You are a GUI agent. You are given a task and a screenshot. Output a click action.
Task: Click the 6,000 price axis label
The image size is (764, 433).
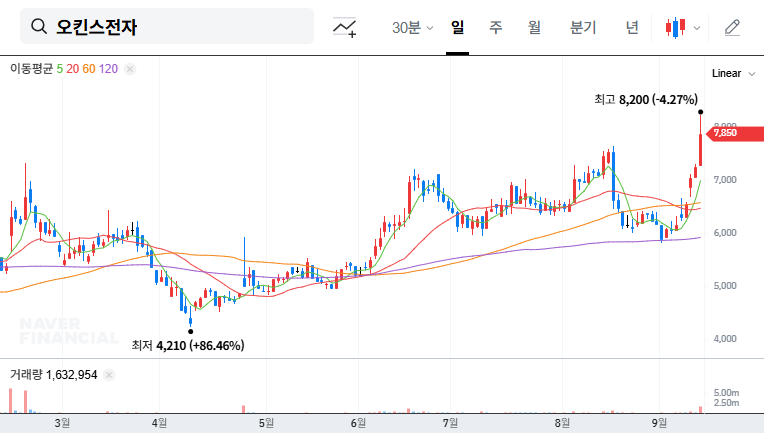click(725, 233)
